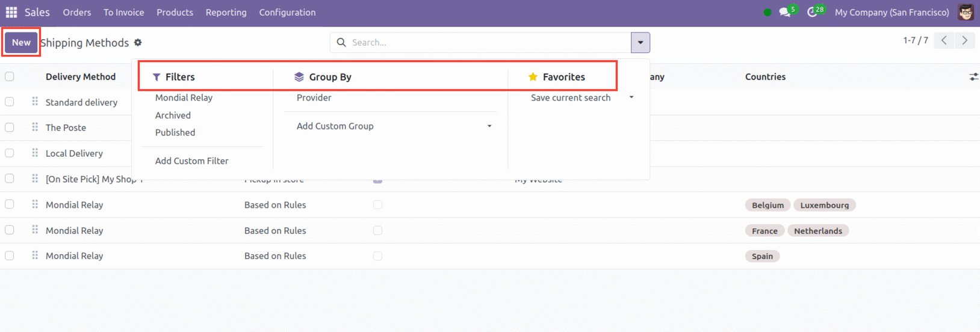Screen dimensions: 980x332
Task: Go to the previous page arrow
Action: (x=944, y=40)
